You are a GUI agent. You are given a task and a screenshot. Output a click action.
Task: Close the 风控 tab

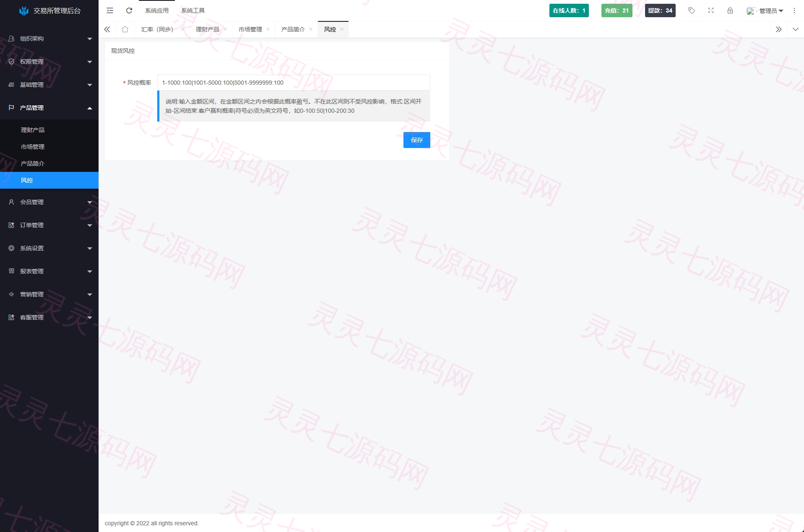(x=342, y=29)
